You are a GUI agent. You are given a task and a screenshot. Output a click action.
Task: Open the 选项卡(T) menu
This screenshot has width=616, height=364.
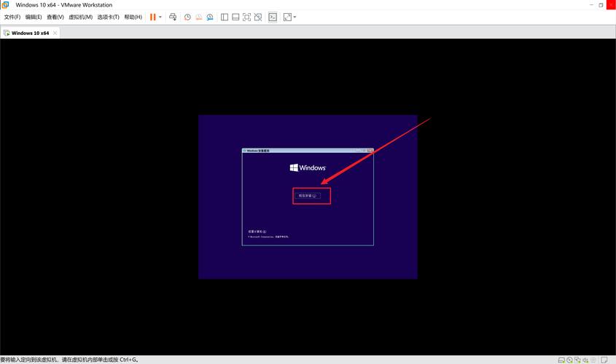tap(108, 17)
